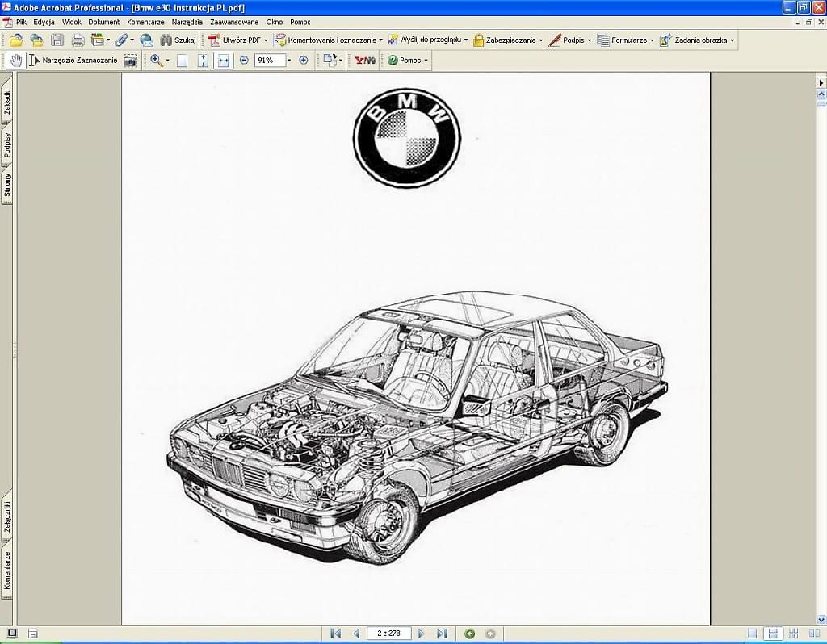The height and width of the screenshot is (644, 827).
Task: Switch to Single Page layout
Action: (752, 634)
